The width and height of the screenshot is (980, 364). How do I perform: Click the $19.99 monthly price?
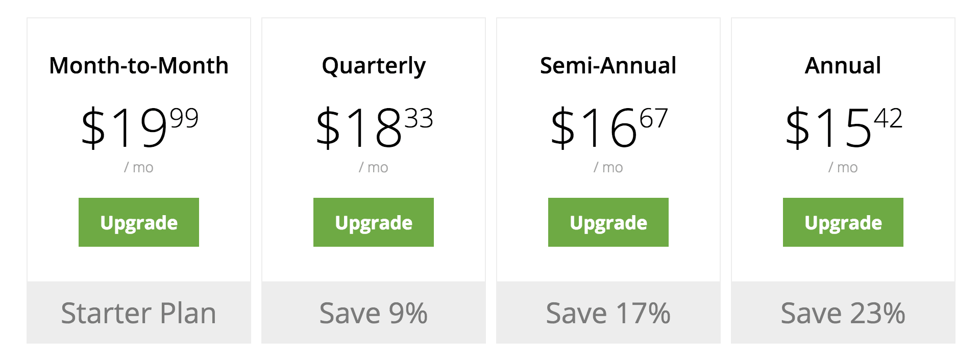tap(139, 127)
